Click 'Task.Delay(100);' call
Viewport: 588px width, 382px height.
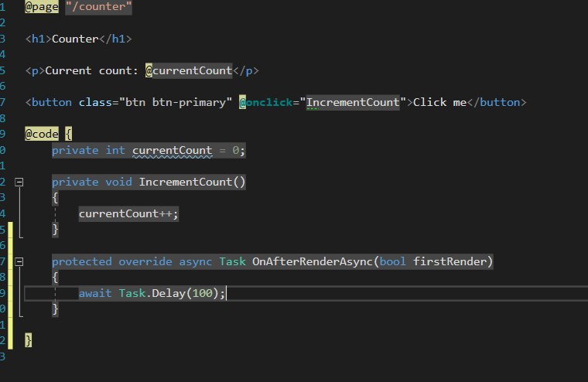[172, 293]
